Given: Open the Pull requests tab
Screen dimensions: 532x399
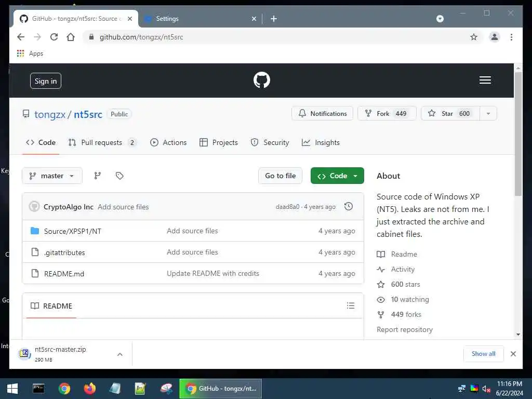Looking at the screenshot, I should coord(102,142).
